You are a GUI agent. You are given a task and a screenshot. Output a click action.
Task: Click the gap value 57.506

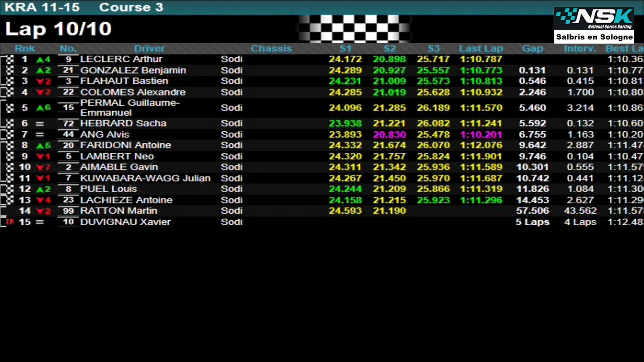[532, 211]
